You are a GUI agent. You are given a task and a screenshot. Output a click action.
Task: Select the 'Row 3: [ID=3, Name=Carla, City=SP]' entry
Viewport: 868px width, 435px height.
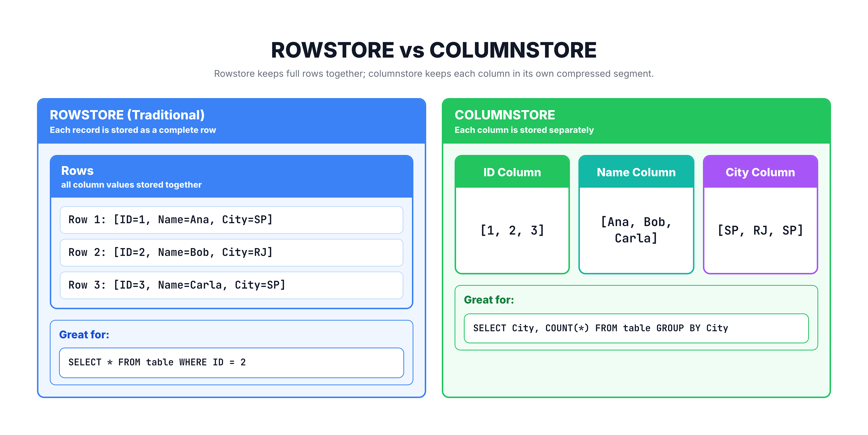(x=231, y=285)
